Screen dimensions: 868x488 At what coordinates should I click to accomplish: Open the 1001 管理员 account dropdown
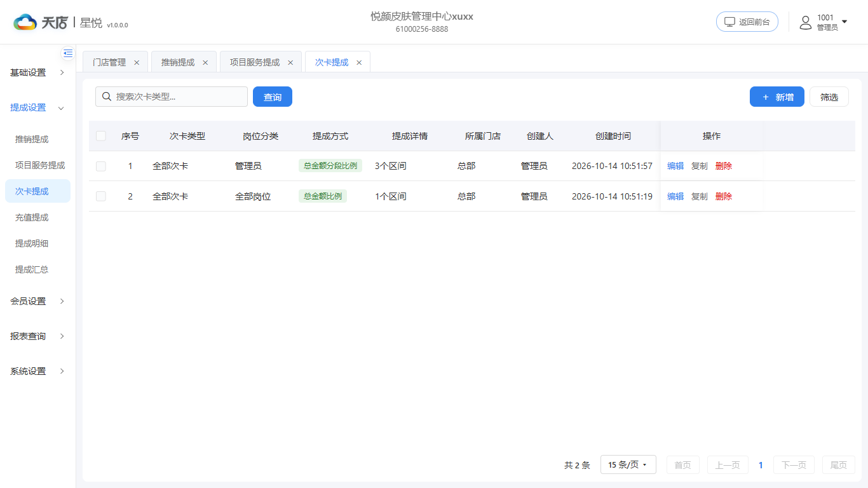[x=824, y=22]
